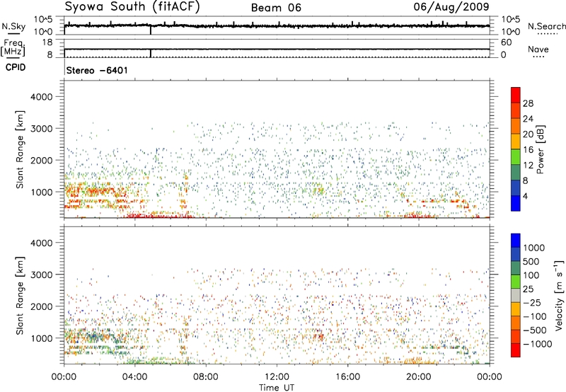This screenshot has height=392, width=566.
Task: Pick the 12–16 dB light green power segment
Action: (x=516, y=157)
